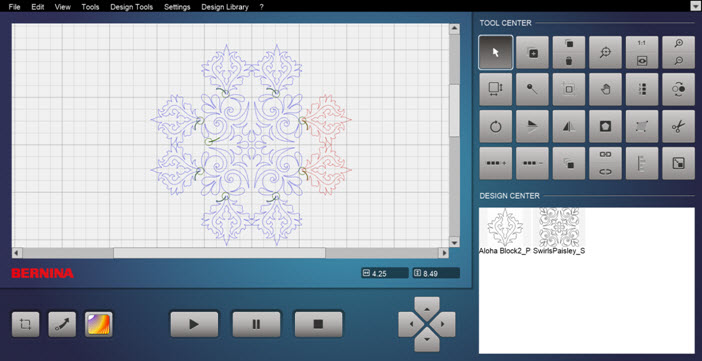
Task: Add a stitch point with plus tool
Action: [496, 163]
